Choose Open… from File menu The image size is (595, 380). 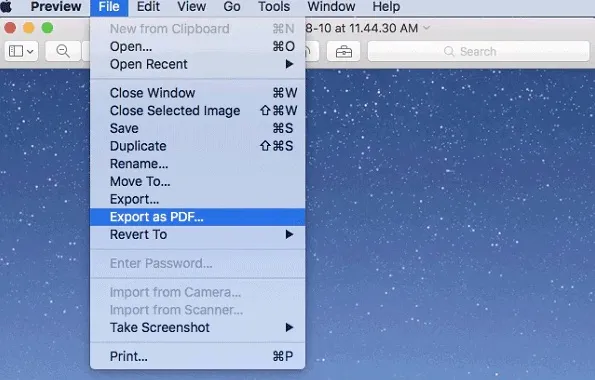197,46
